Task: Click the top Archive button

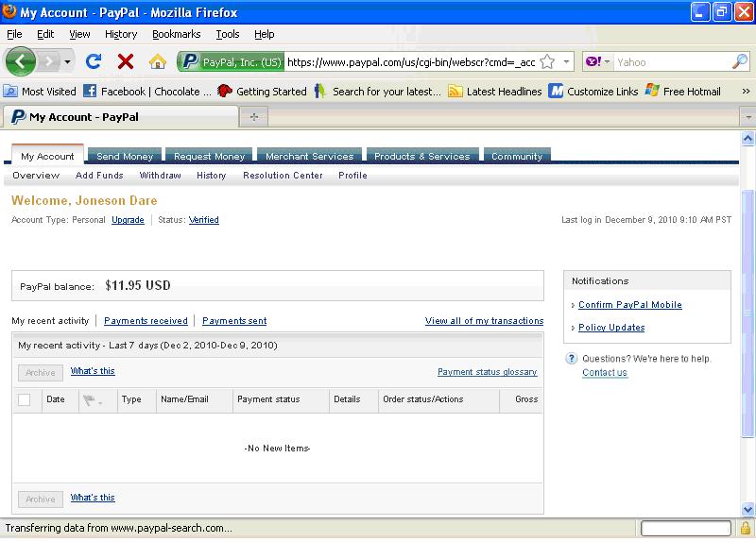Action: coord(41,372)
